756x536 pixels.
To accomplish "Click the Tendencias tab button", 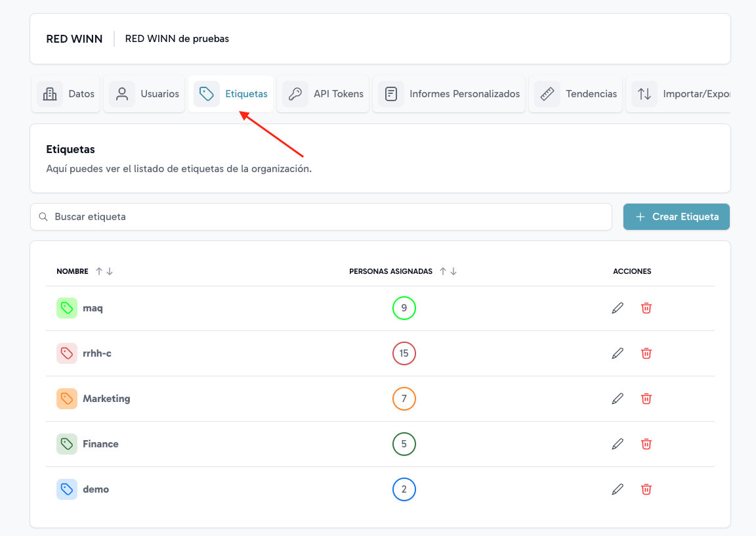I will [576, 94].
